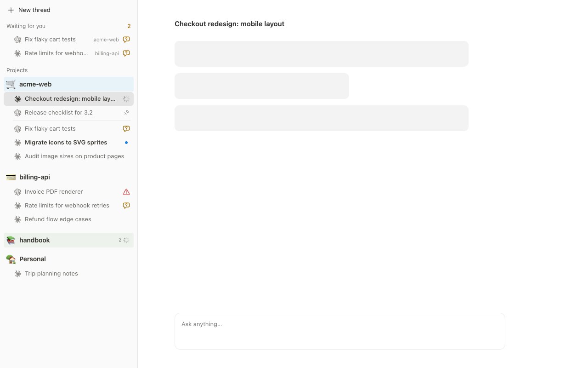Click the Personal house icon
588x368 pixels.
[x=11, y=259]
